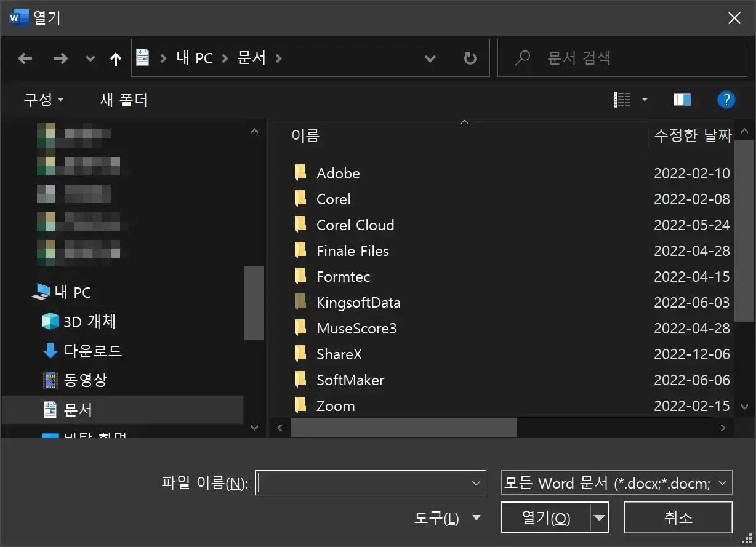Click the horizontal scrollbar thumb in file list
The width and height of the screenshot is (756, 547).
(404, 428)
